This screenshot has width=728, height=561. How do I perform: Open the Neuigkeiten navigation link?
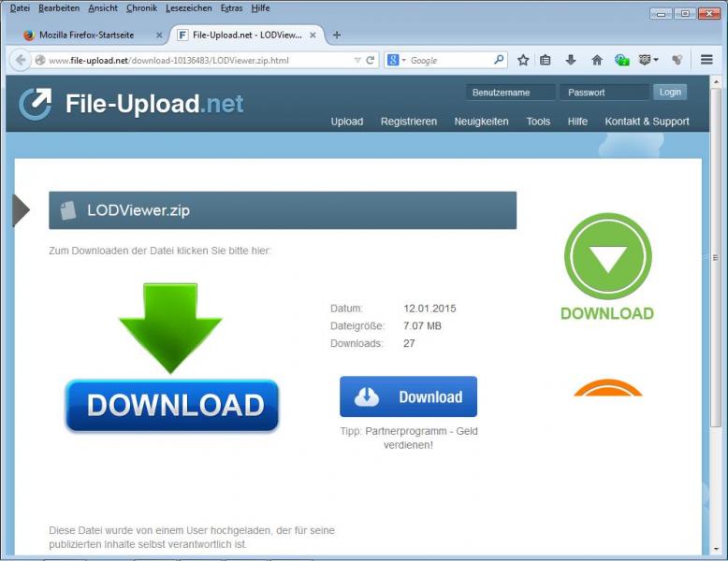tap(481, 122)
